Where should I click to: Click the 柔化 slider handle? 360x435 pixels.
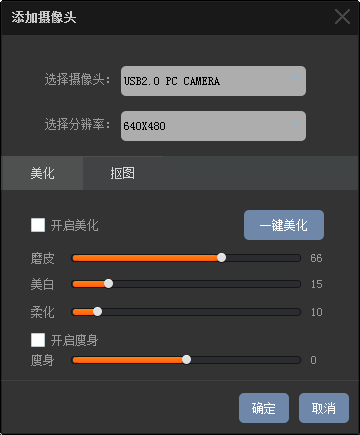98,312
